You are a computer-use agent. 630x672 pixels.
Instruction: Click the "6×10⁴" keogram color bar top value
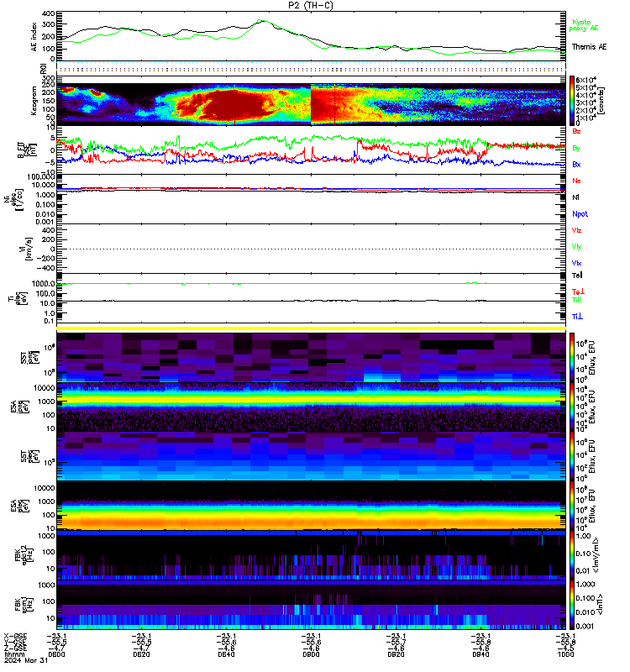point(586,80)
